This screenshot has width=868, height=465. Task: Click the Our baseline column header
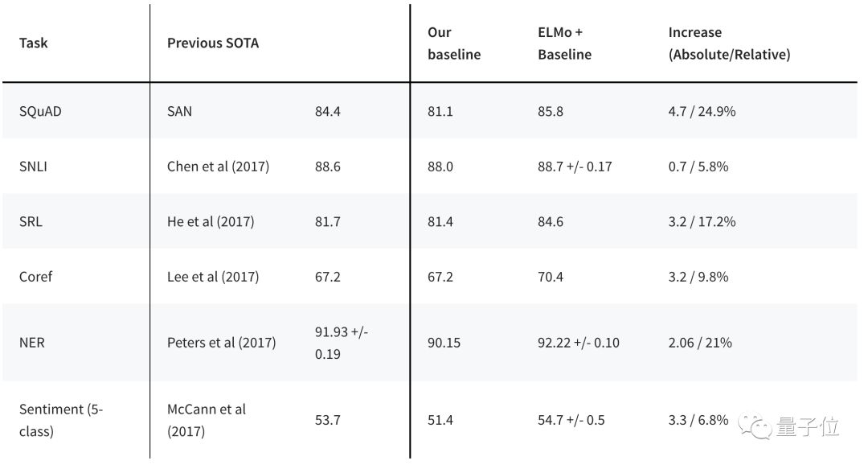click(454, 43)
